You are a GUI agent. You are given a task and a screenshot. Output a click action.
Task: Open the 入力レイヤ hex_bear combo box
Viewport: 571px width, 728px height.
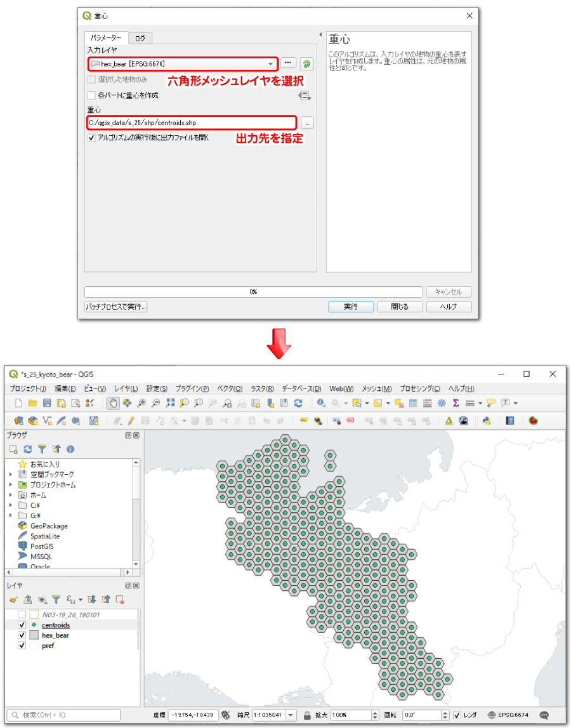pyautogui.click(x=183, y=63)
